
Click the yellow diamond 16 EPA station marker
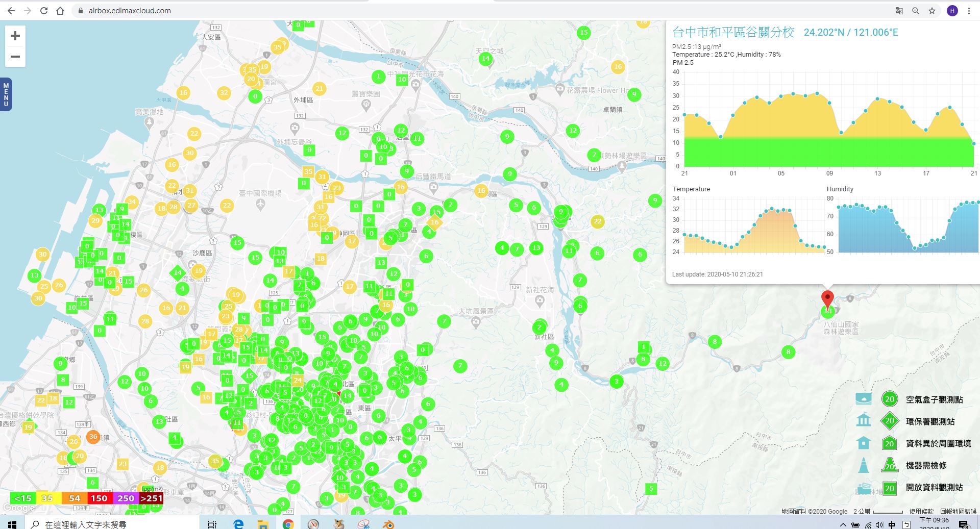(x=435, y=222)
